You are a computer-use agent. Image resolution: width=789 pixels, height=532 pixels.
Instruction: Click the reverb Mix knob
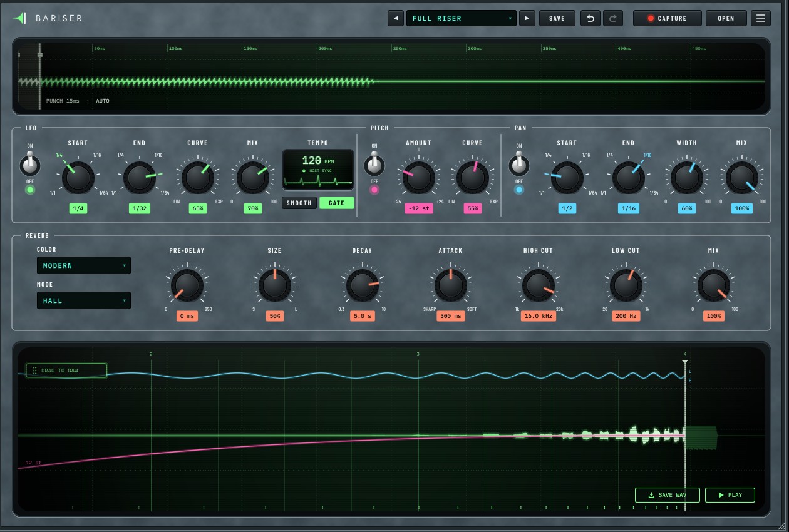tap(713, 285)
